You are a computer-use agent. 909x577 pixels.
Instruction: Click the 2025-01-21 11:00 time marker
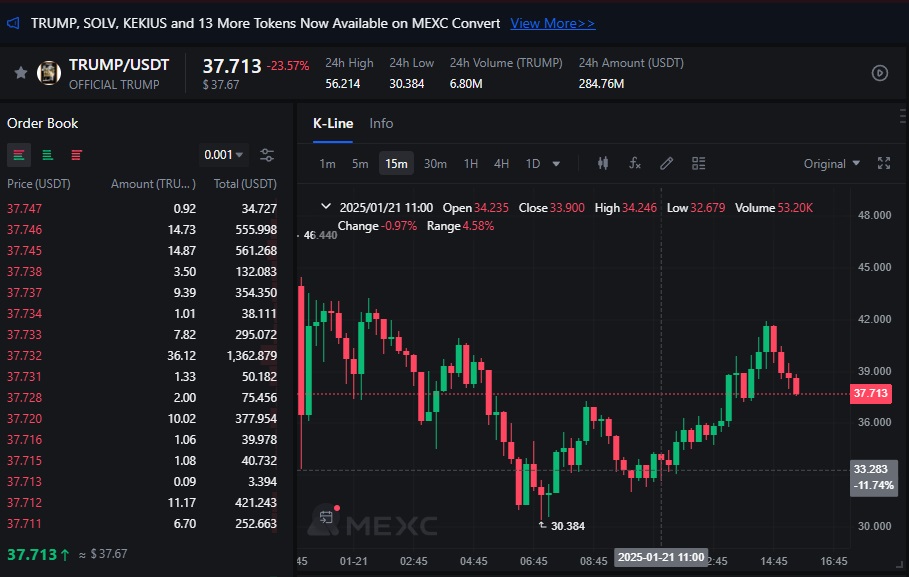pos(661,557)
